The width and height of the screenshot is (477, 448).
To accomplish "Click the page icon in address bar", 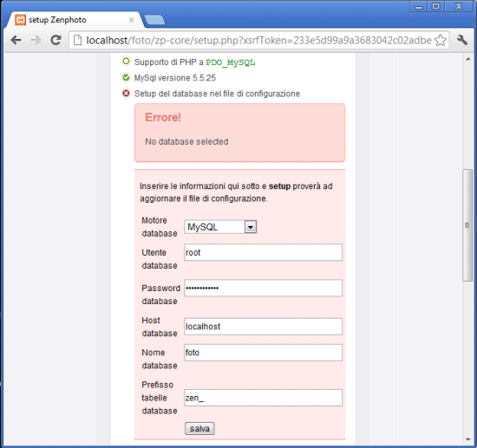I will pyautogui.click(x=78, y=40).
